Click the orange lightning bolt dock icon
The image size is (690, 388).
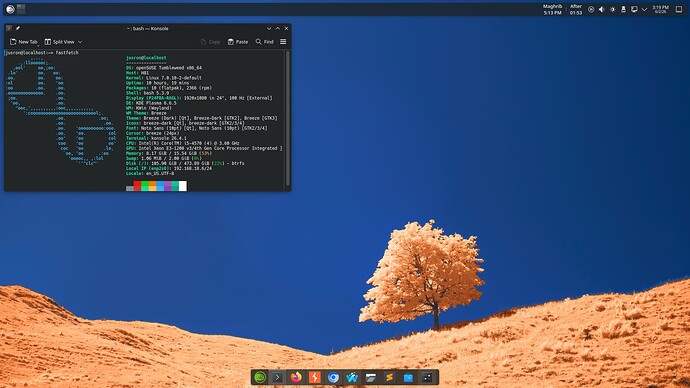coord(315,377)
